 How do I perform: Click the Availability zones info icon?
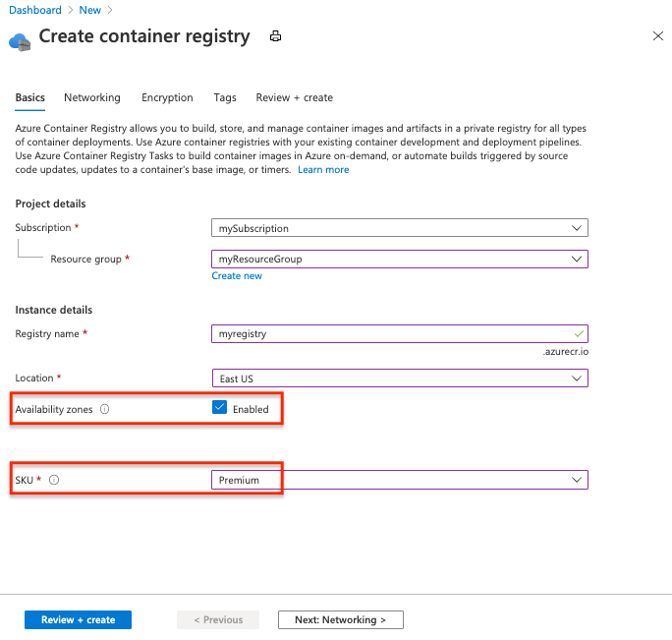pos(104,409)
